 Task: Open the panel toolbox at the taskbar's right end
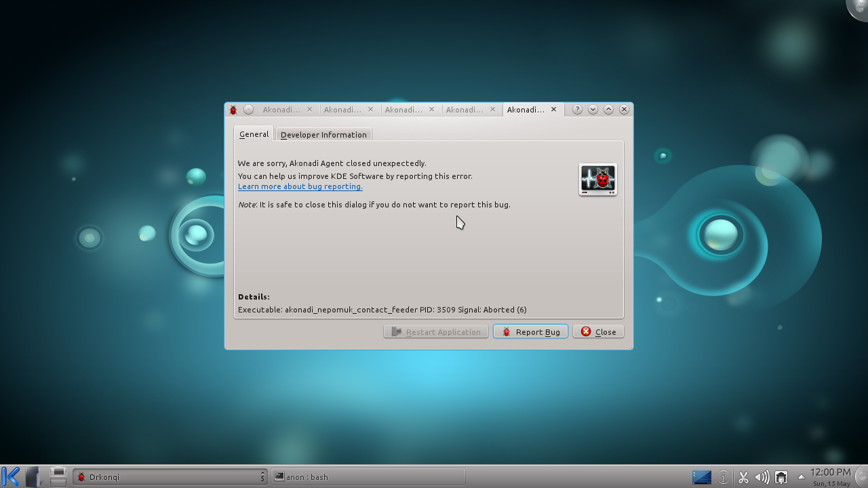click(x=862, y=476)
